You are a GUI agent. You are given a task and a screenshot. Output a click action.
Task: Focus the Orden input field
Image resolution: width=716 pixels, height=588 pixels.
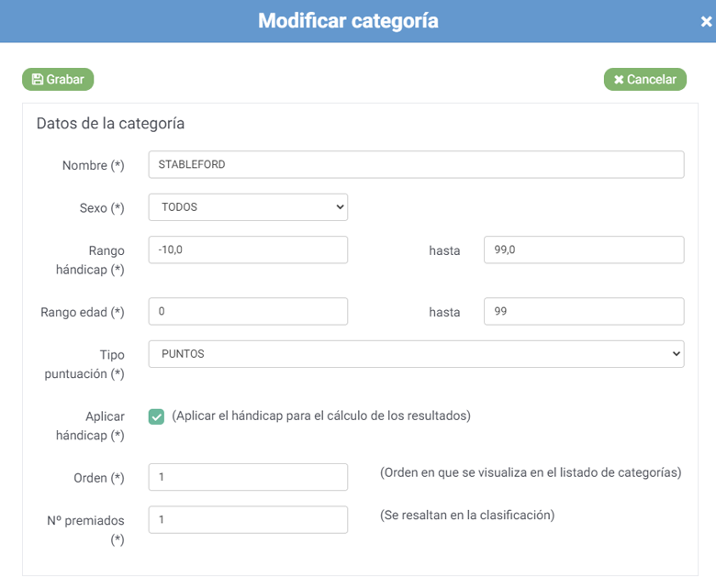(x=248, y=477)
